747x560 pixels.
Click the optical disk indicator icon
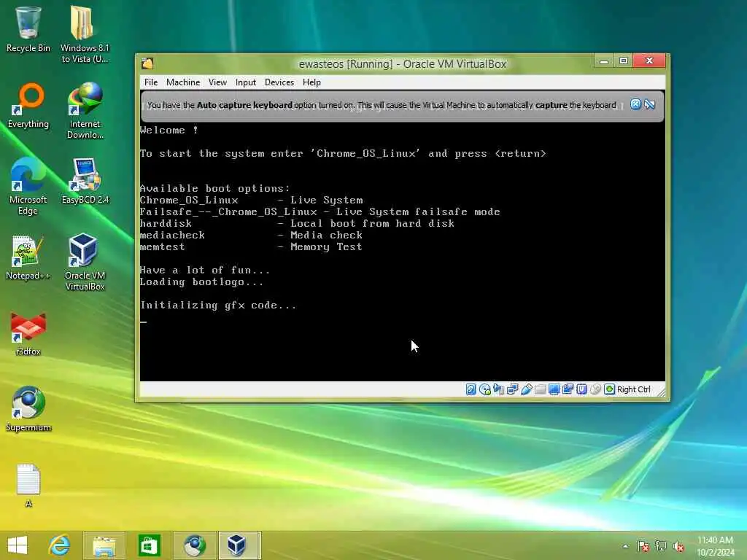tap(485, 389)
